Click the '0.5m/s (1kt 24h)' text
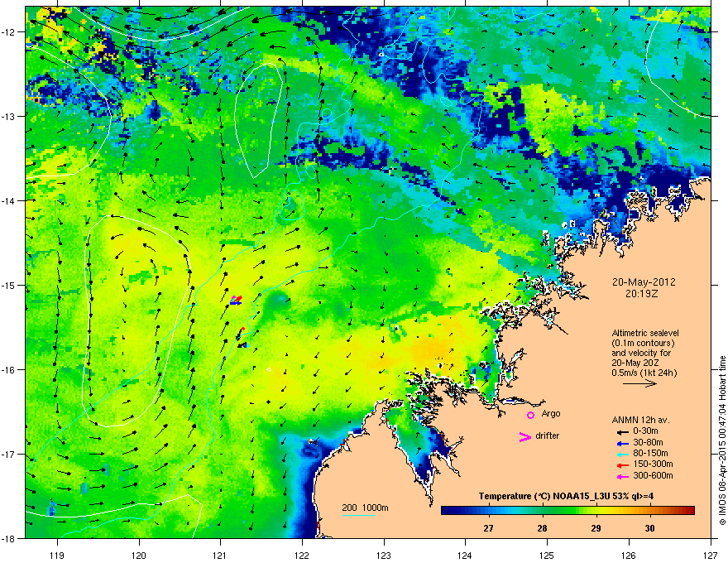 pos(644,373)
